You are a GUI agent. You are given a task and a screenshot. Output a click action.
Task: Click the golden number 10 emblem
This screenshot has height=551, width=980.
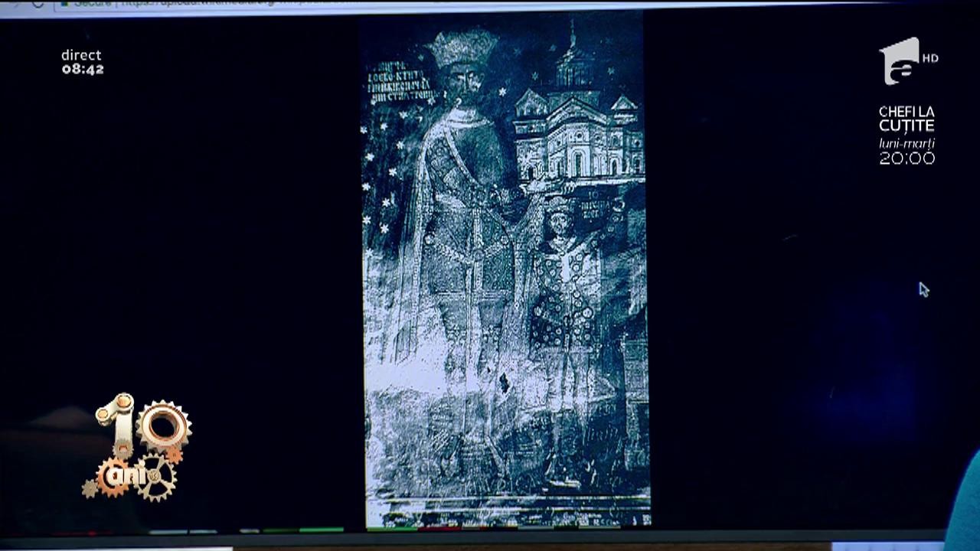(x=143, y=425)
